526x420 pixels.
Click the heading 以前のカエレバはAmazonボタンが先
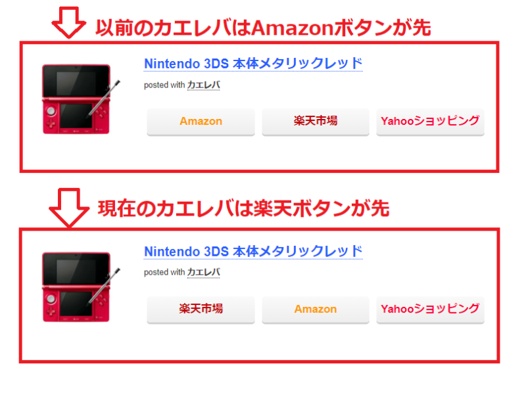[x=262, y=27]
